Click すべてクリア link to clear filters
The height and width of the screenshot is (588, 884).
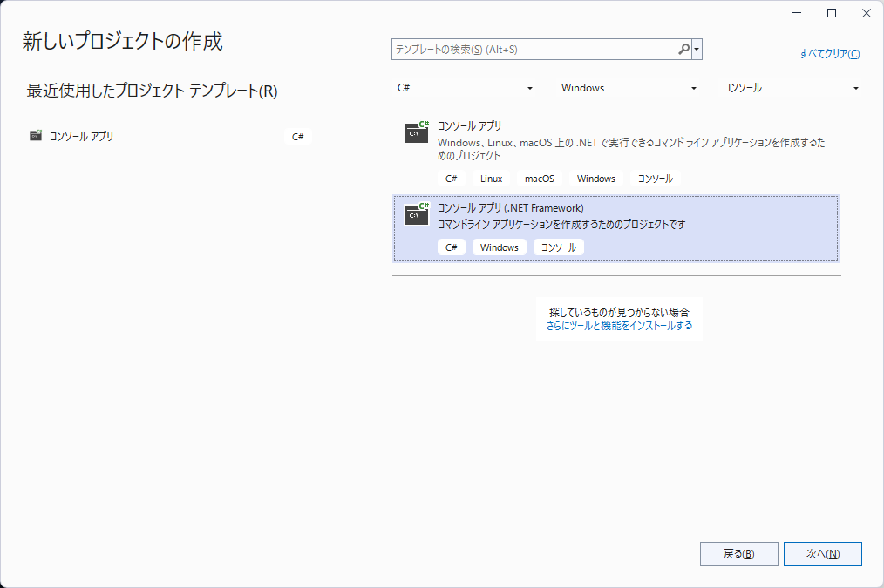[829, 54]
